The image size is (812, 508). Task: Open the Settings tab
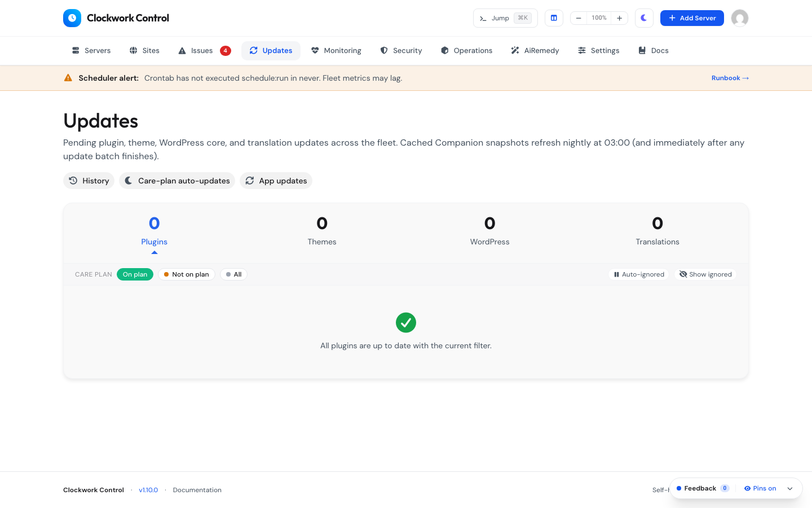click(x=599, y=51)
